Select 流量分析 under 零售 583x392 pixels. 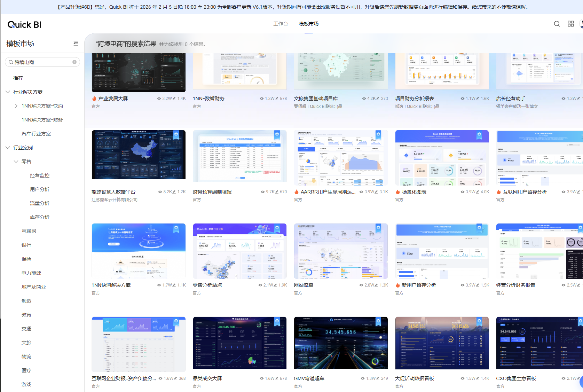point(40,203)
